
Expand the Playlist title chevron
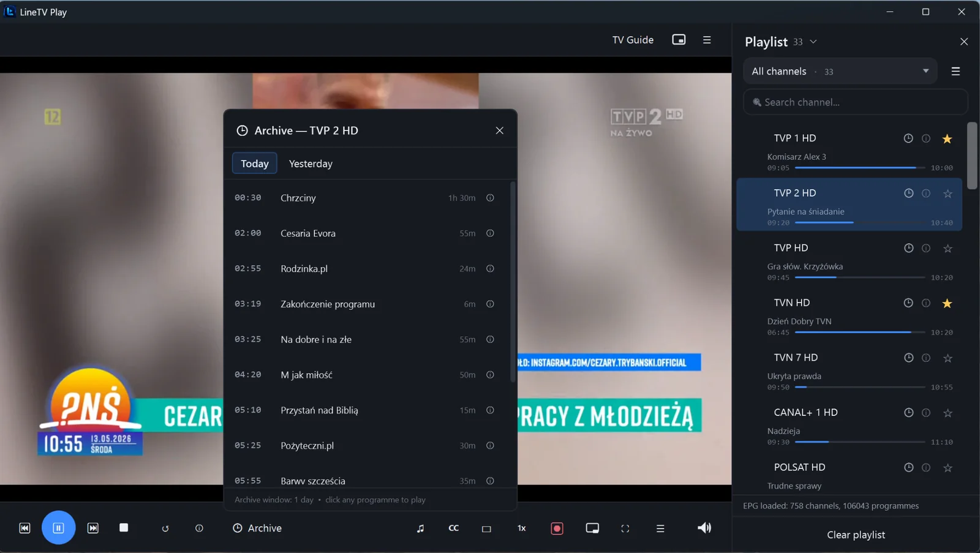click(813, 42)
